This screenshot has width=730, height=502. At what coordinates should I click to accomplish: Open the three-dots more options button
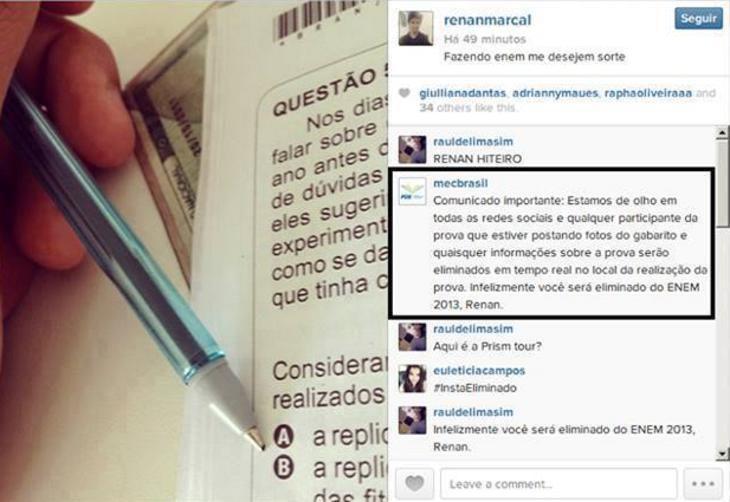pyautogui.click(x=703, y=483)
